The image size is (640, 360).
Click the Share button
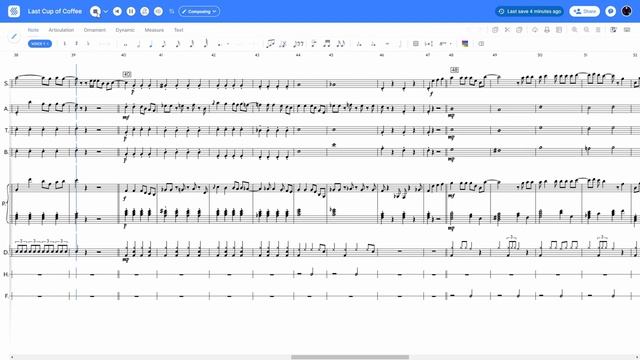(x=584, y=11)
